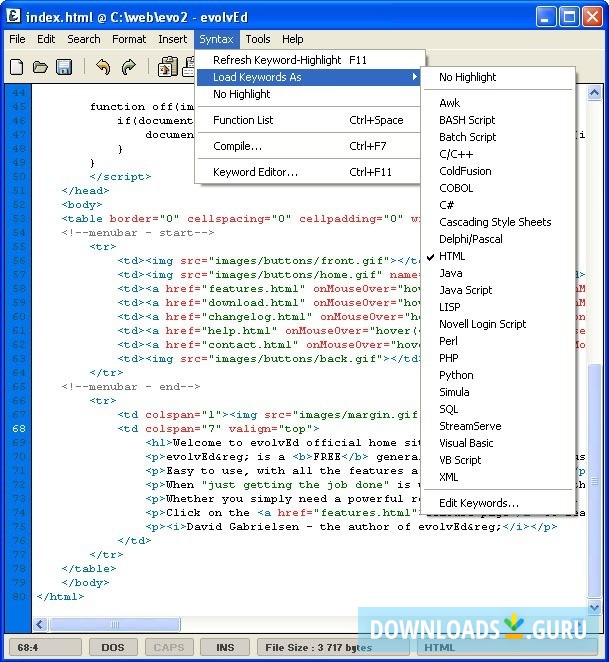Screen dimensions: 609x662
Task: Click the vertical scrollbar thumb
Action: (x=594, y=480)
